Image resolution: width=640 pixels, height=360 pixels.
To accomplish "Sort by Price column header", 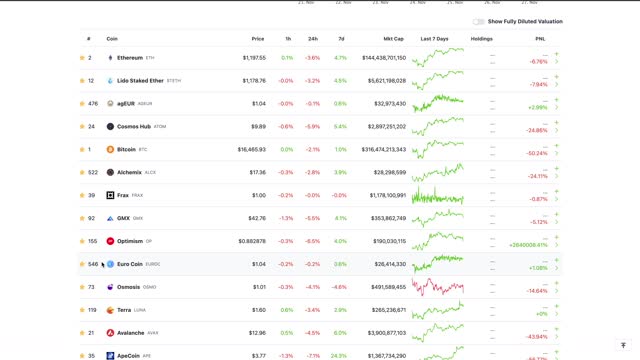I will [x=258, y=39].
